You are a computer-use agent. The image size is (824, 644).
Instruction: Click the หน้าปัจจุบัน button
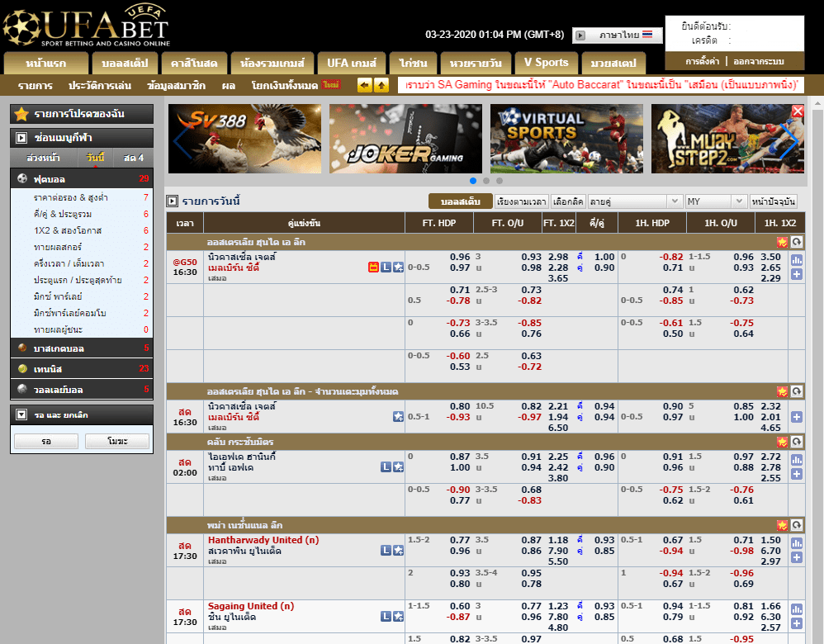pyautogui.click(x=773, y=201)
